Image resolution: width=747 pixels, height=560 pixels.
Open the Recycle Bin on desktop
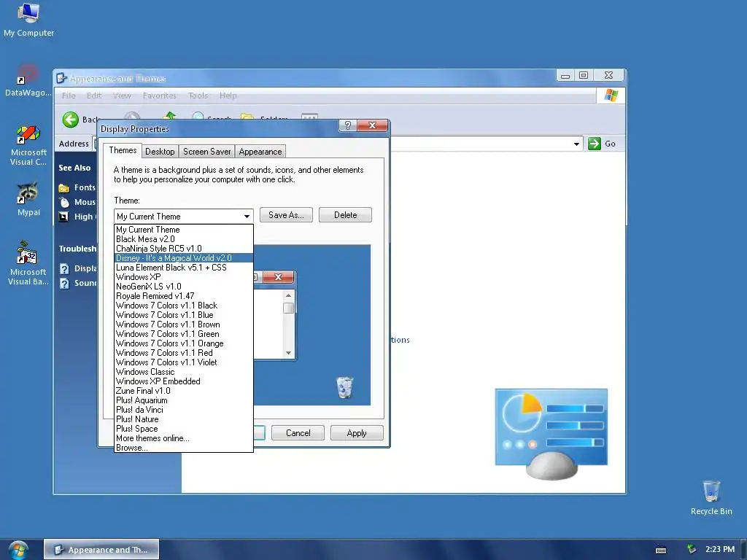click(x=711, y=497)
